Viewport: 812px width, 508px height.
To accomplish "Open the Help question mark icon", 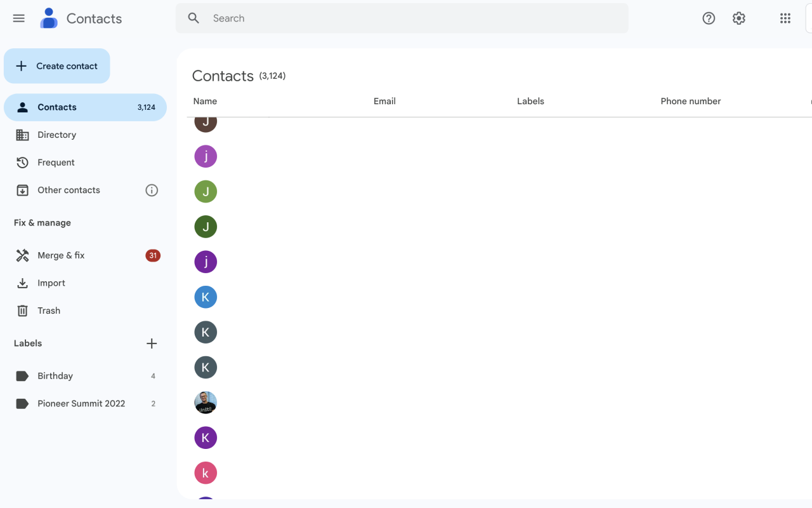I will click(x=709, y=18).
